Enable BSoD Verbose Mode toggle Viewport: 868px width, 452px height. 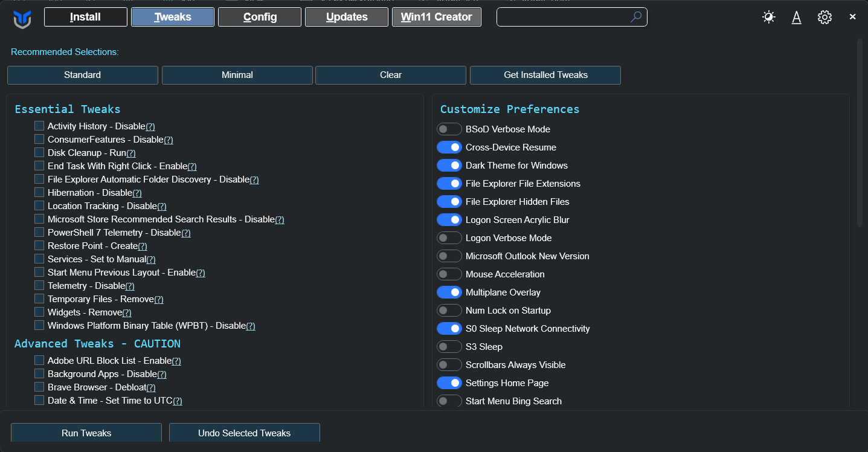coord(449,129)
